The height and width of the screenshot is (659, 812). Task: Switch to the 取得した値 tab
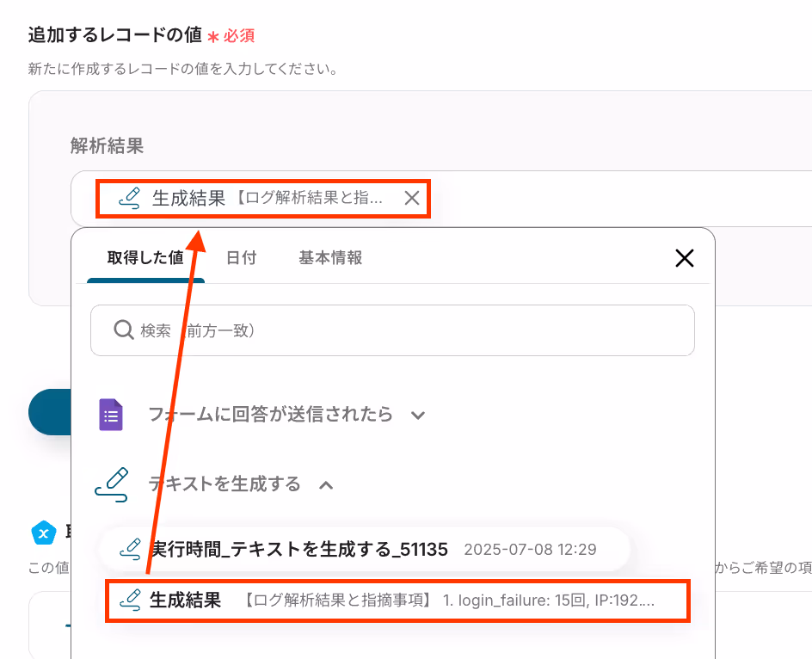pyautogui.click(x=145, y=257)
